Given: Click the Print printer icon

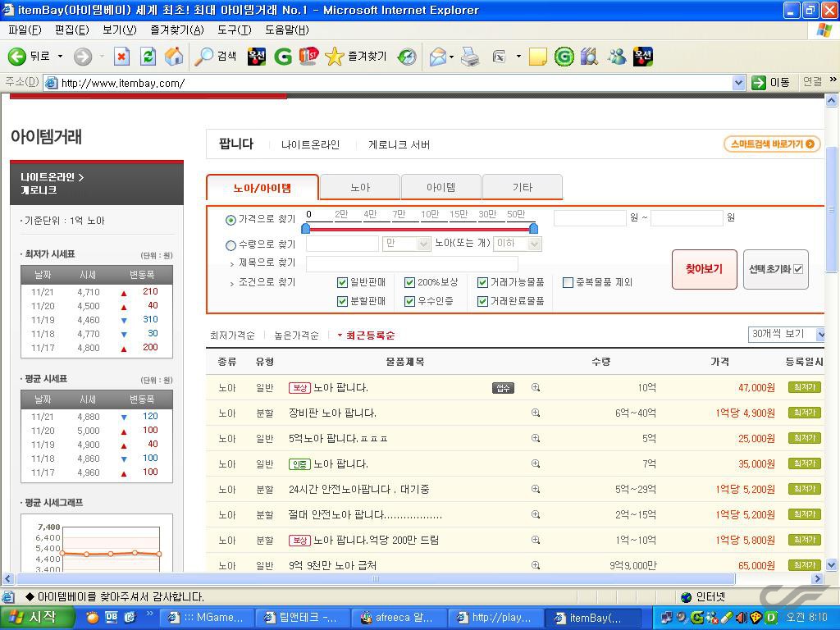Looking at the screenshot, I should [x=470, y=57].
